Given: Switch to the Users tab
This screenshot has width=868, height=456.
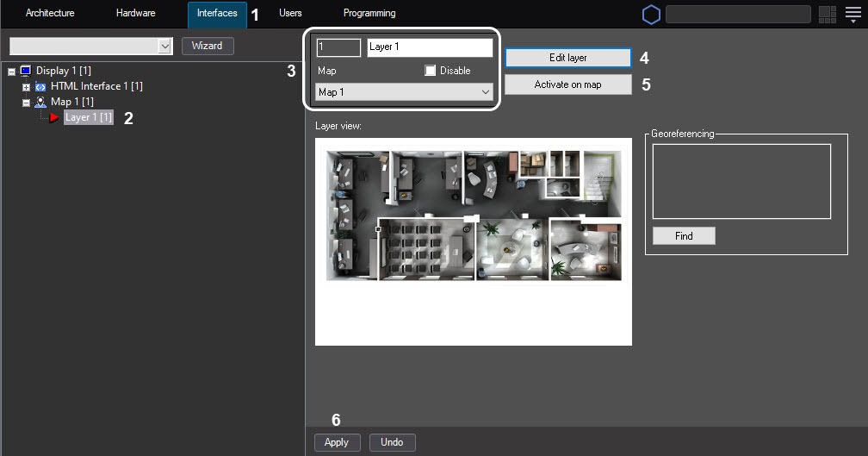Looking at the screenshot, I should [x=290, y=13].
